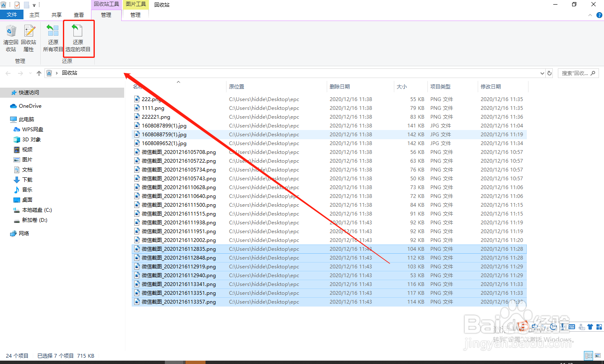This screenshot has height=364, width=604.
Task: Click the file icon of 微信截图_20201216111938.png
Action: (137, 223)
